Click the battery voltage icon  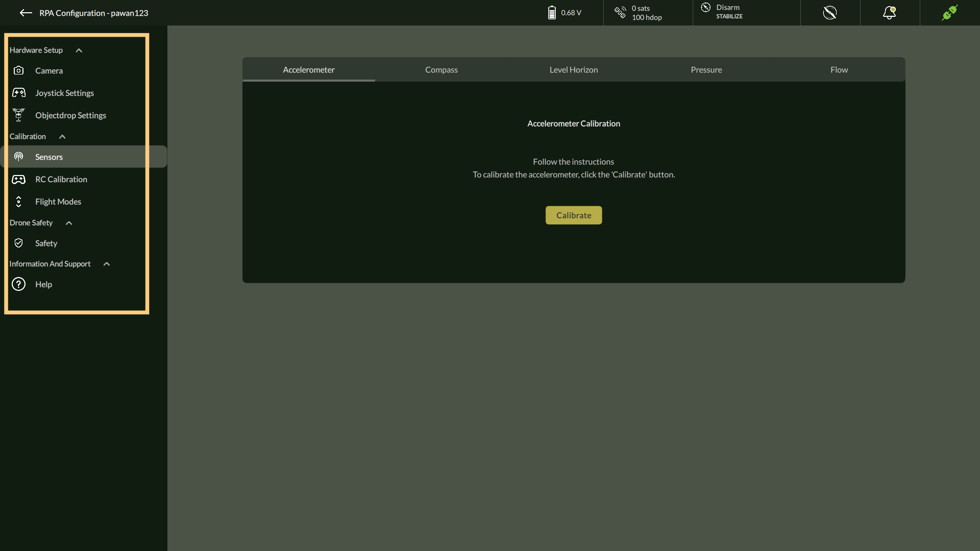click(552, 13)
